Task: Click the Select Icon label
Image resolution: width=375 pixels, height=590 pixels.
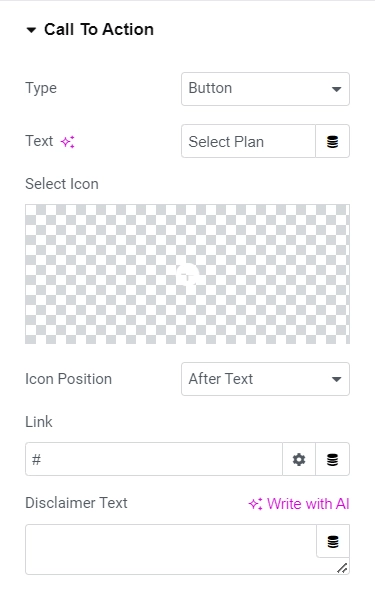Action: [x=62, y=184]
